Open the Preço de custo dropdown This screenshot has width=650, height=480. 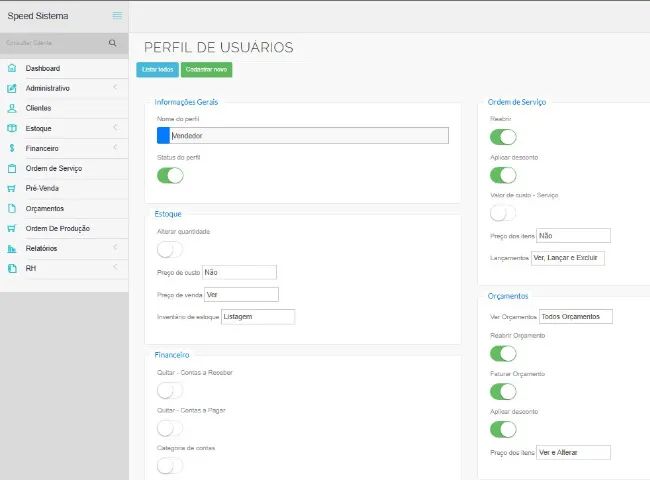tap(239, 272)
